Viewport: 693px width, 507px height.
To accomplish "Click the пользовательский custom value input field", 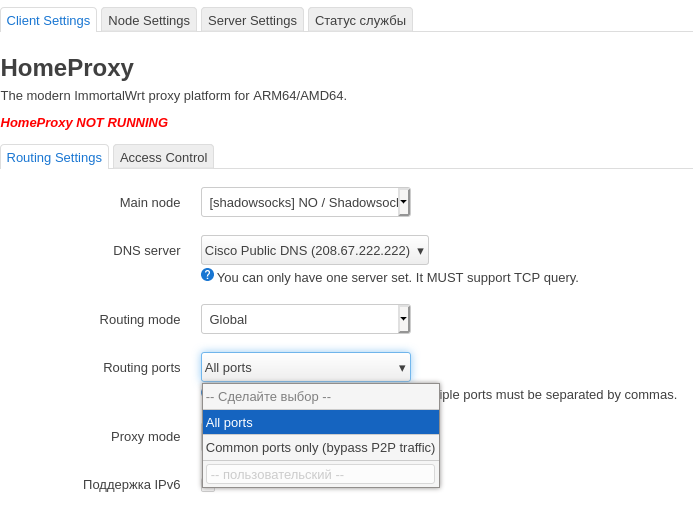I will [x=320, y=474].
